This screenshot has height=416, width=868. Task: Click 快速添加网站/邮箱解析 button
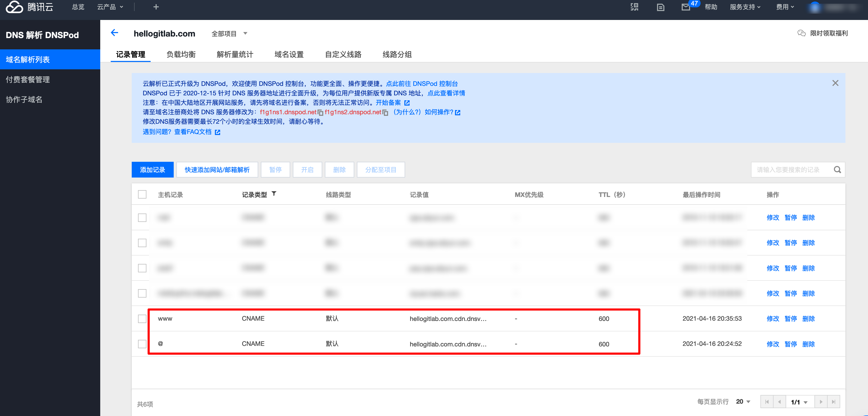(217, 170)
